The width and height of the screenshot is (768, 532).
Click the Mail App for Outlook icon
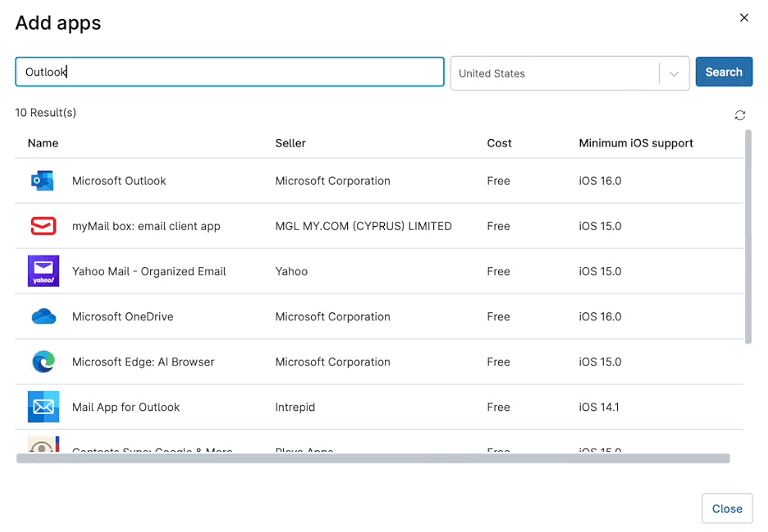pyautogui.click(x=43, y=407)
